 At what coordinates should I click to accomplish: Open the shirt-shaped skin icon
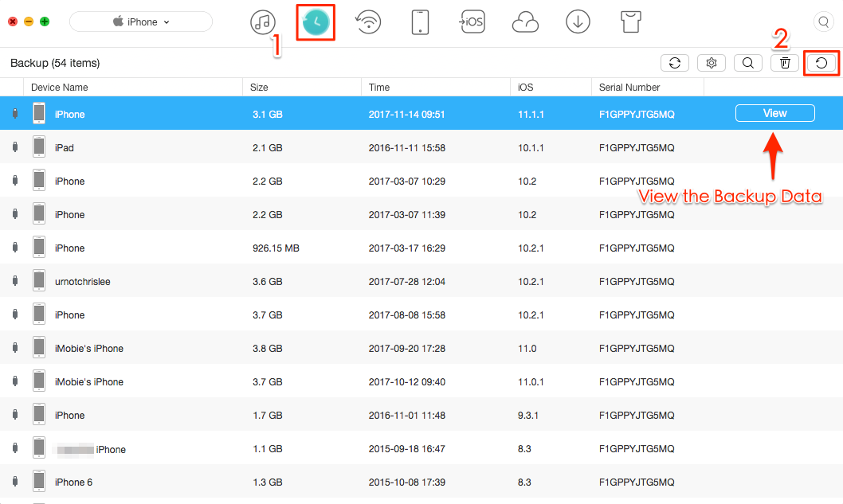tap(630, 22)
